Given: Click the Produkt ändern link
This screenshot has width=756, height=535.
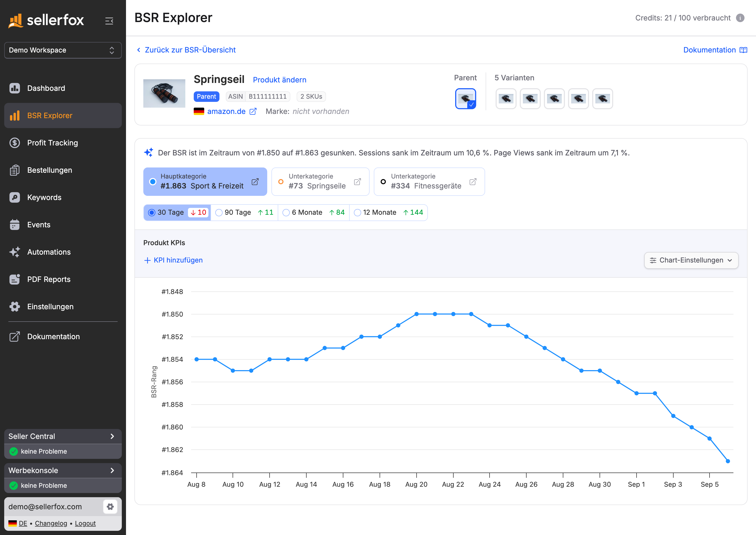Looking at the screenshot, I should pyautogui.click(x=280, y=80).
